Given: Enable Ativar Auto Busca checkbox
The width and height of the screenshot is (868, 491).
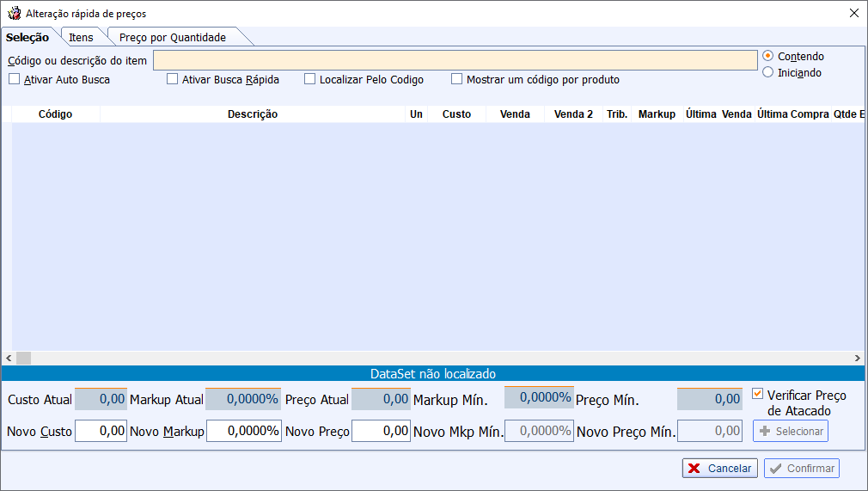Looking at the screenshot, I should tap(15, 79).
